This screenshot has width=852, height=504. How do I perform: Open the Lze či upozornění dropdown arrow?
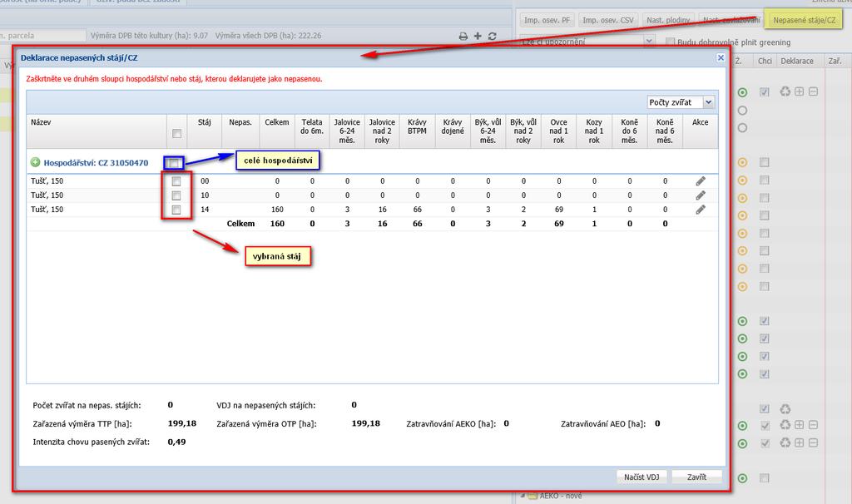pyautogui.click(x=649, y=41)
